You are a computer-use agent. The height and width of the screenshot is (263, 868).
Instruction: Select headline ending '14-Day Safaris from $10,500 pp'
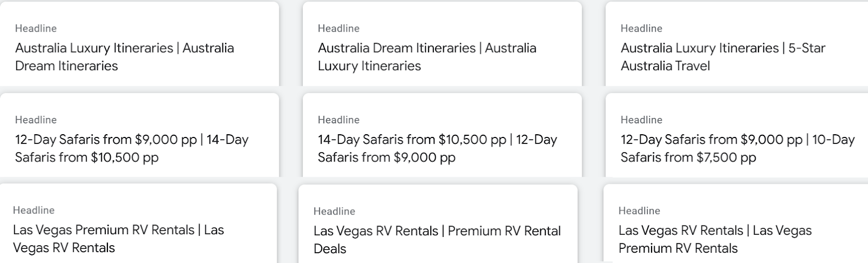click(131, 148)
